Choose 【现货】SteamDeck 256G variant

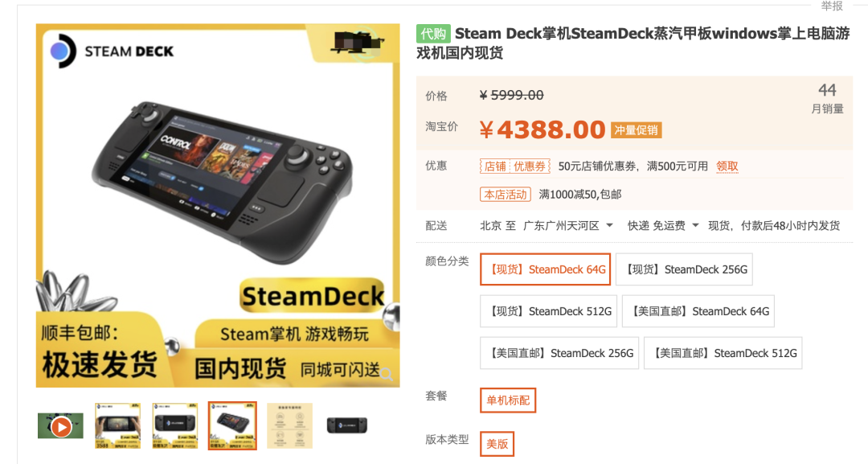(x=684, y=269)
